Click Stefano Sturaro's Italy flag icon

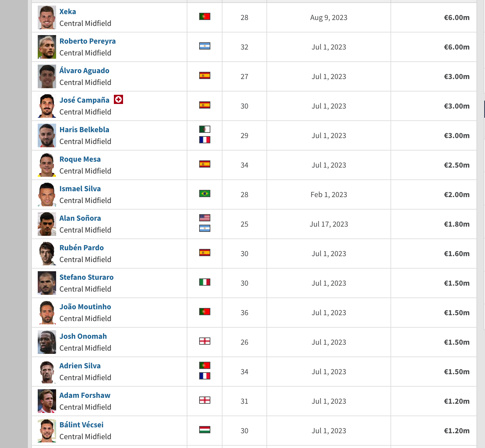[x=205, y=282]
